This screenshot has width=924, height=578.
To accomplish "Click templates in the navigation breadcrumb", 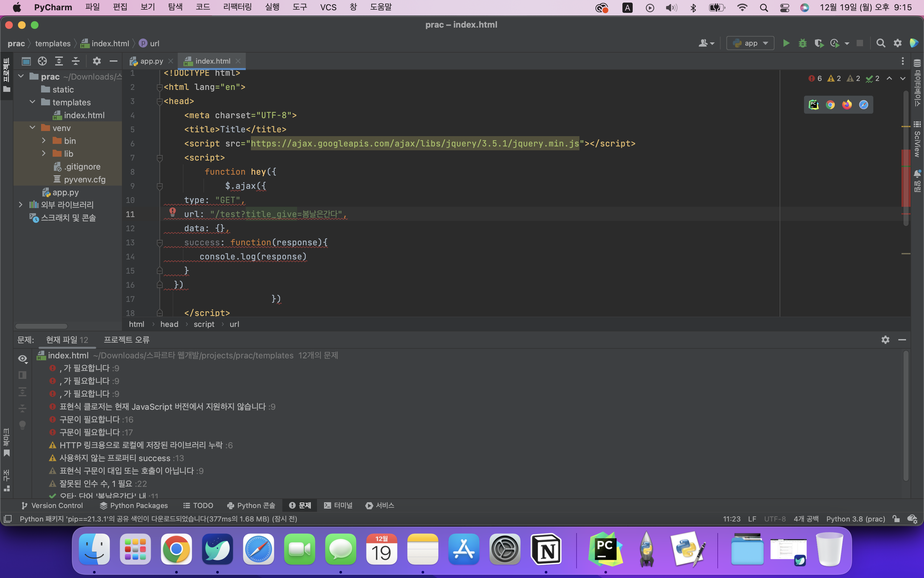I will tap(53, 43).
